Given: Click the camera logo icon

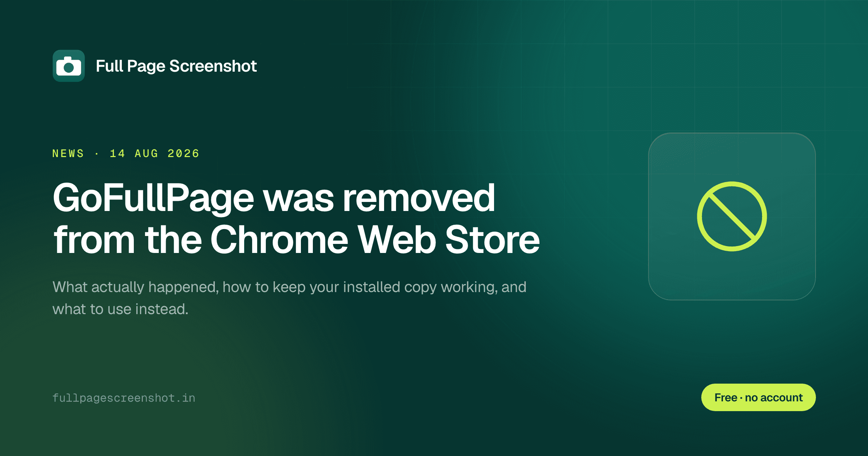Looking at the screenshot, I should 69,66.
